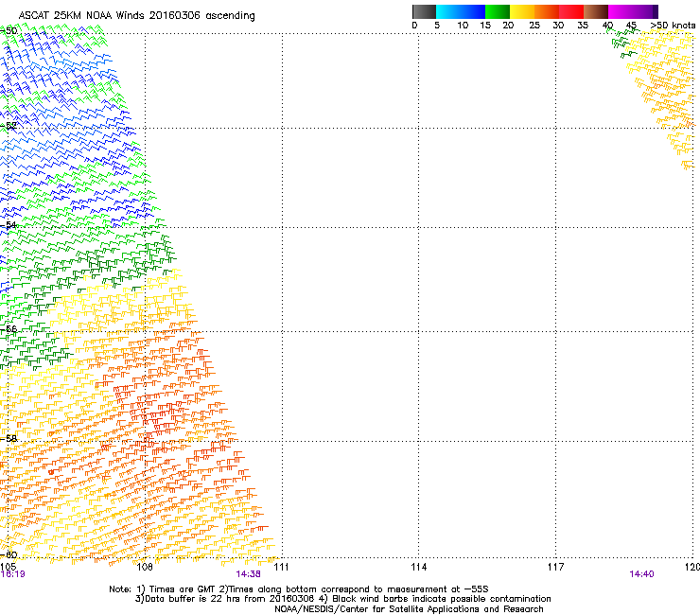Select the 114 longitude label
Image resolution: width=700 pixels, height=615 pixels.
(419, 567)
